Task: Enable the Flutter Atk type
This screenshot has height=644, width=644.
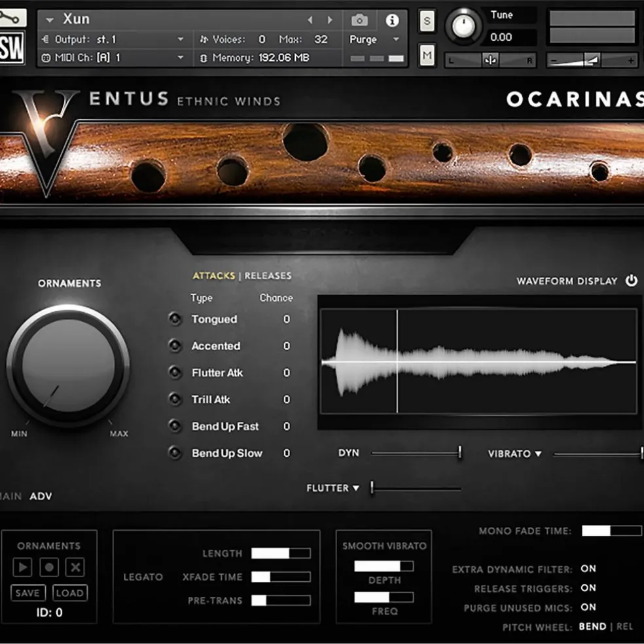Action: pos(175,372)
